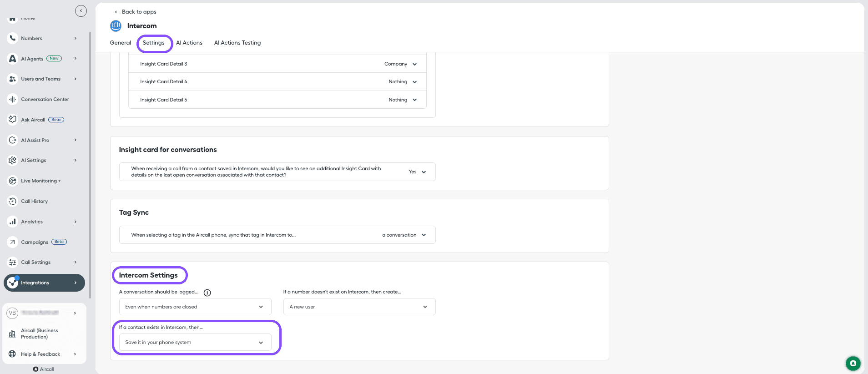Click the VB user avatar
Viewport: 868px width, 374px height.
pyautogui.click(x=12, y=313)
